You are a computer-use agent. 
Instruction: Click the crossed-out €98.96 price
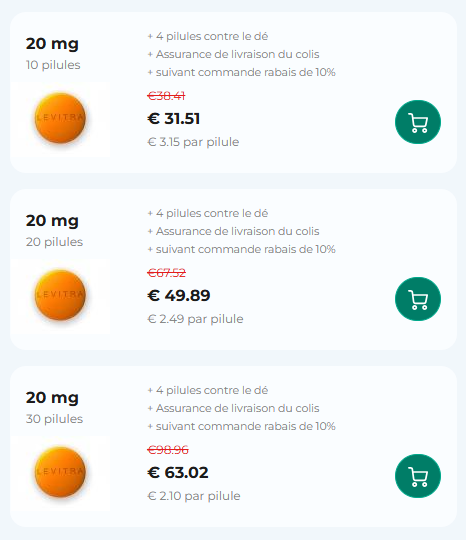[x=168, y=450]
